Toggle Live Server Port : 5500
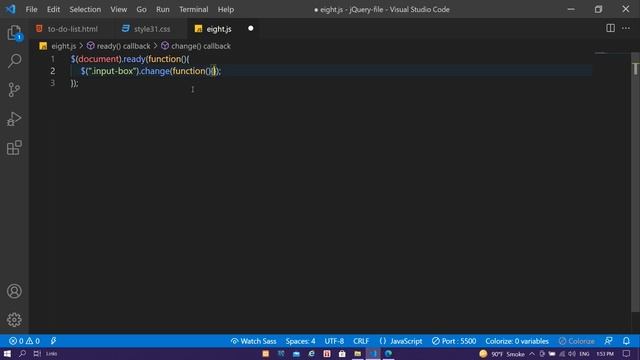The width and height of the screenshot is (640, 360). point(454,341)
